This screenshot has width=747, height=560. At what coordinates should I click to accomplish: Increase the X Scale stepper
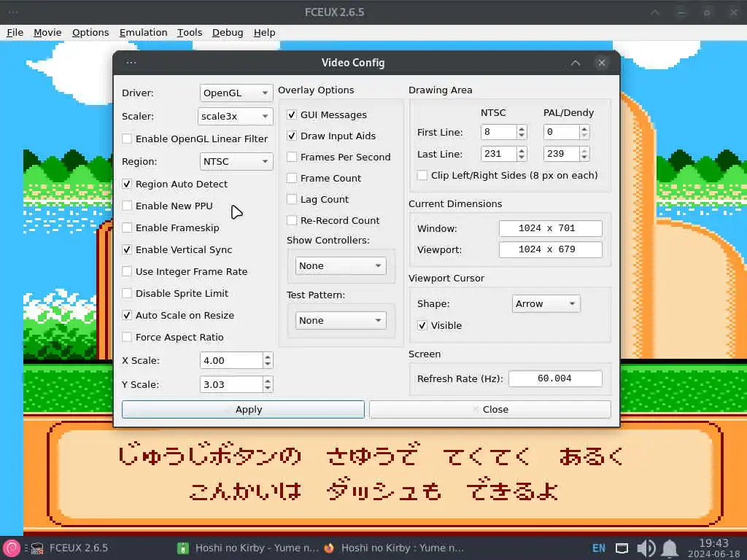coord(268,357)
